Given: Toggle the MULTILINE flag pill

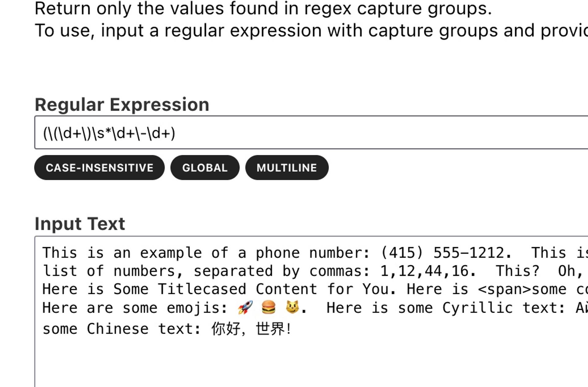Looking at the screenshot, I should coord(287,167).
